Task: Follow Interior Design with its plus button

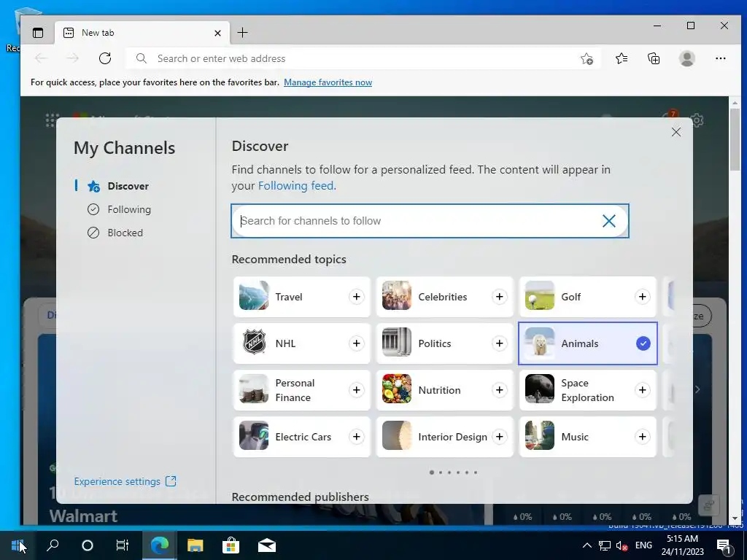Action: [499, 437]
